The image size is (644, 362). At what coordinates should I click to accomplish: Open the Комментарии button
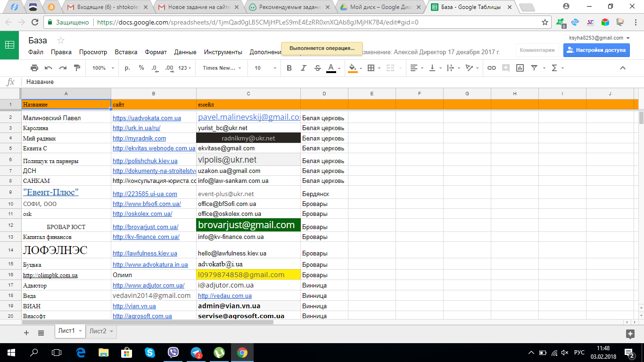pyautogui.click(x=537, y=50)
